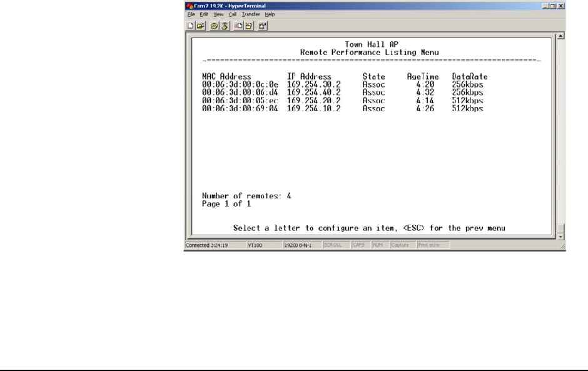Click the State column header

373,76
